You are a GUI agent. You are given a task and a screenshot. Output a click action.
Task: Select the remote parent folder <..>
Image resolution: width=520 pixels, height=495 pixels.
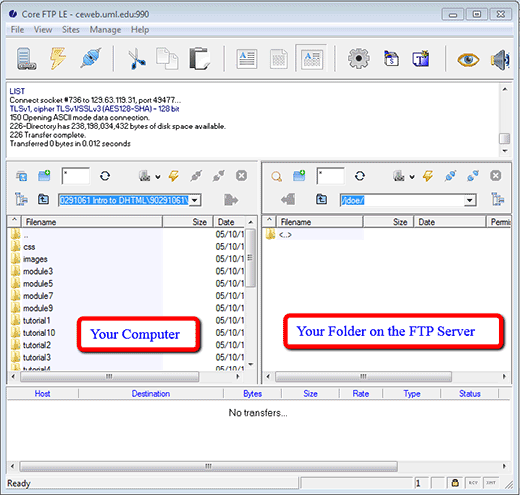click(285, 235)
